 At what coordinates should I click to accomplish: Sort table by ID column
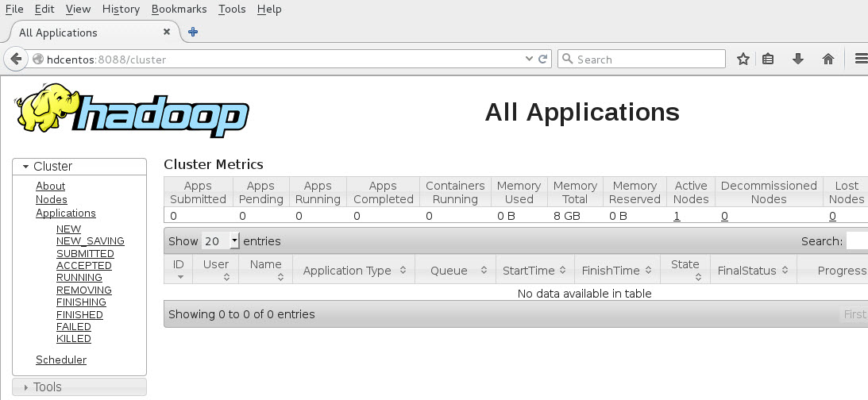pyautogui.click(x=178, y=269)
